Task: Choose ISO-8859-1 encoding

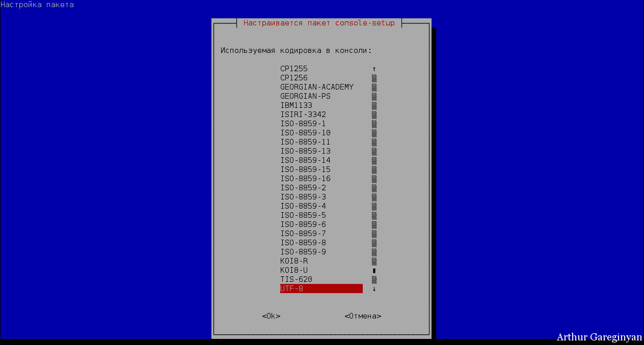Action: 303,124
